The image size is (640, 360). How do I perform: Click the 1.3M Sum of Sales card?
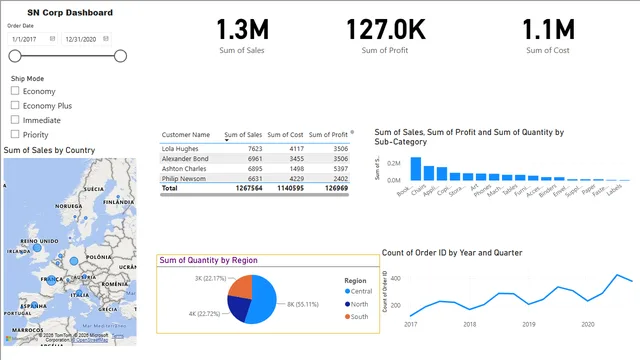[242, 36]
